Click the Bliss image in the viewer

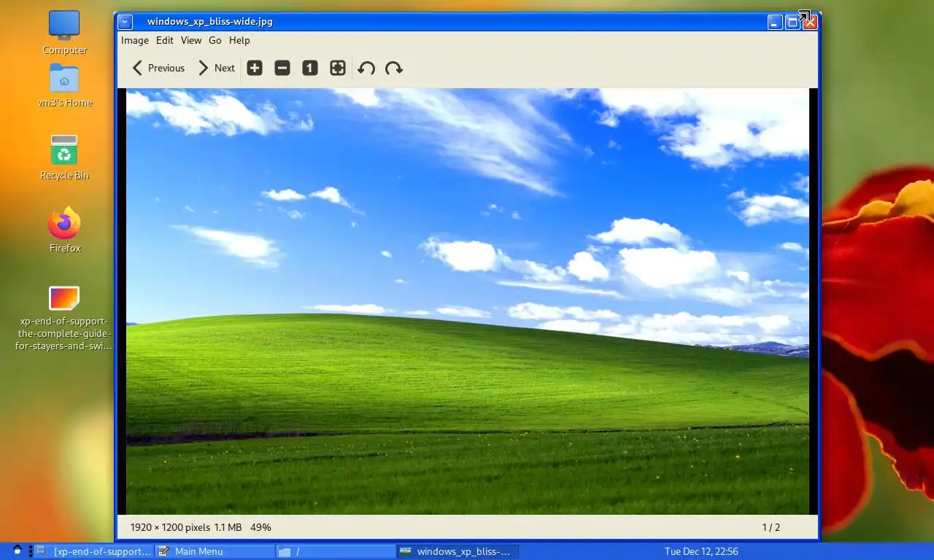click(x=468, y=301)
